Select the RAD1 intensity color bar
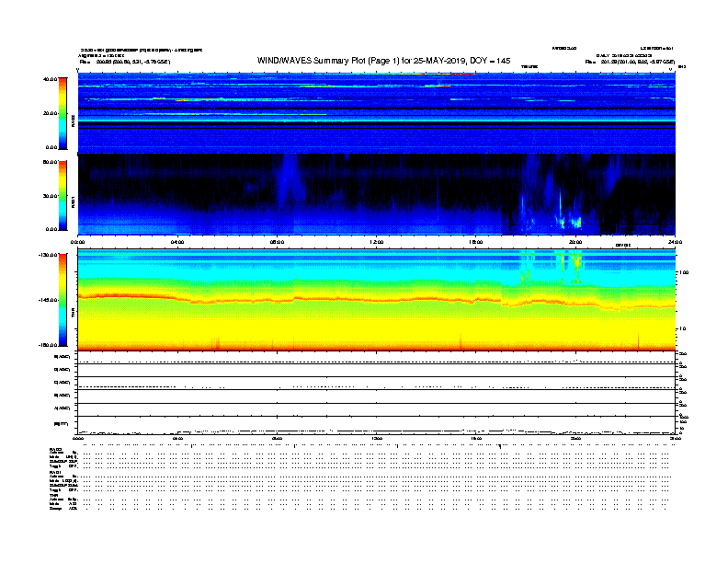The image size is (728, 563). tap(63, 195)
